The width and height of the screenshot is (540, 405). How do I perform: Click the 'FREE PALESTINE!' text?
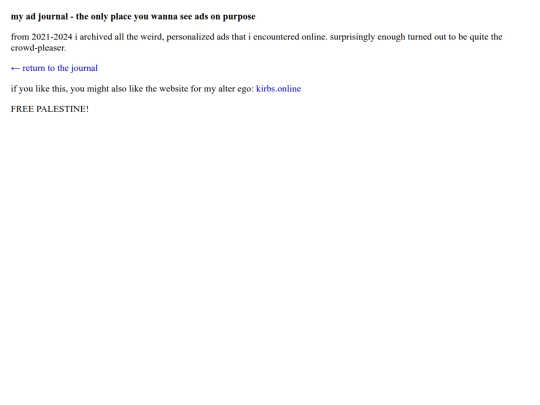50,109
